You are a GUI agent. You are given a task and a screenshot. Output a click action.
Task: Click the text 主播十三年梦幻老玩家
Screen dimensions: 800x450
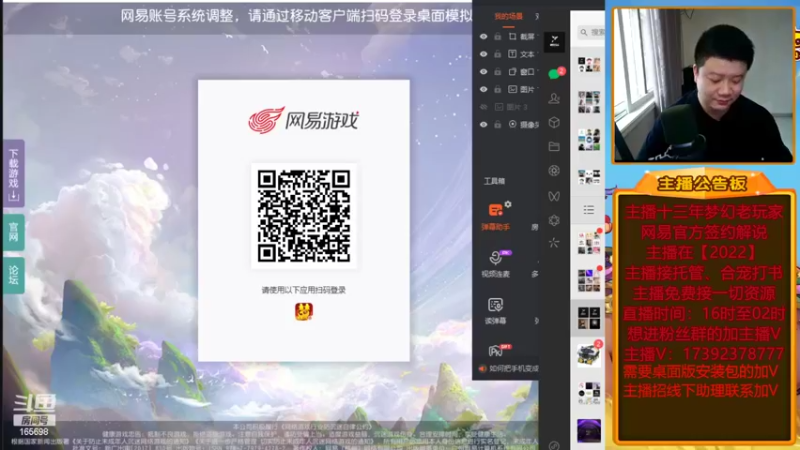pyautogui.click(x=704, y=212)
